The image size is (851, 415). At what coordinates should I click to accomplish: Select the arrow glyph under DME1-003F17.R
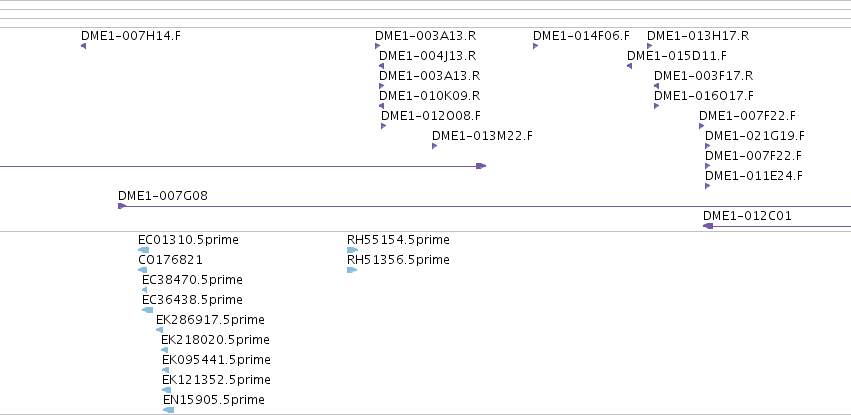[x=657, y=86]
